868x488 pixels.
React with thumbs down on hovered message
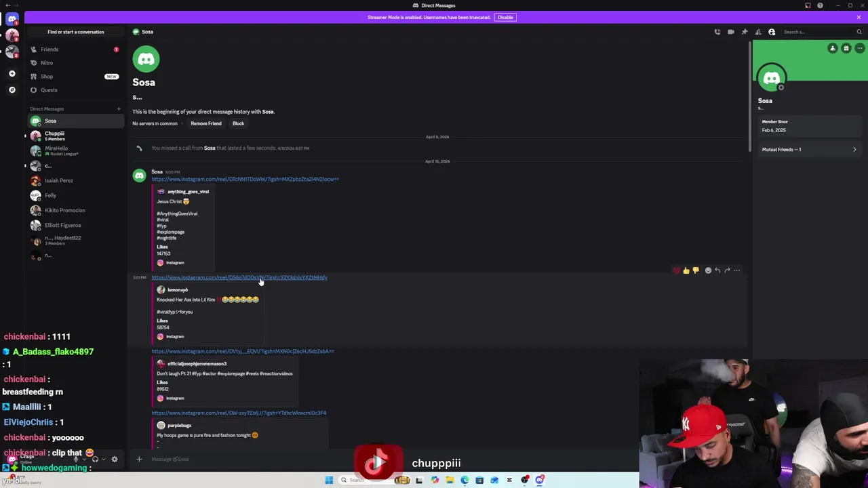695,270
